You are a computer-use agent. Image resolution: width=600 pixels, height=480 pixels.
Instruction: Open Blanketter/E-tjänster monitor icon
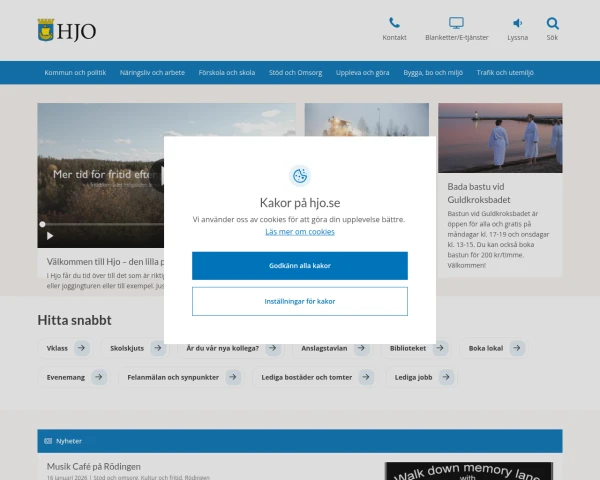point(456,23)
